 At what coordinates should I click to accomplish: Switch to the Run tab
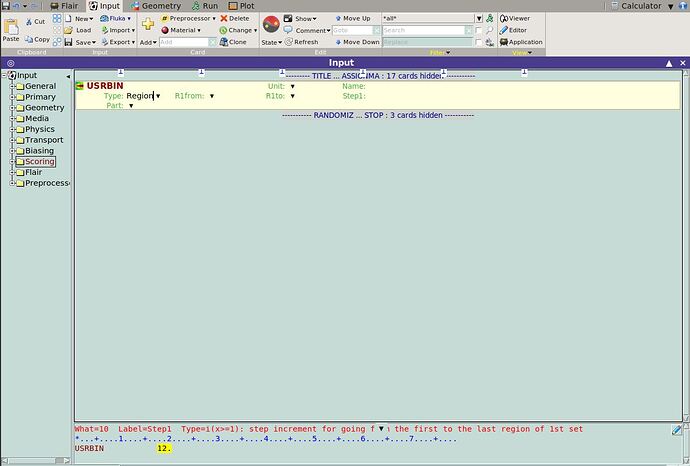click(x=205, y=6)
